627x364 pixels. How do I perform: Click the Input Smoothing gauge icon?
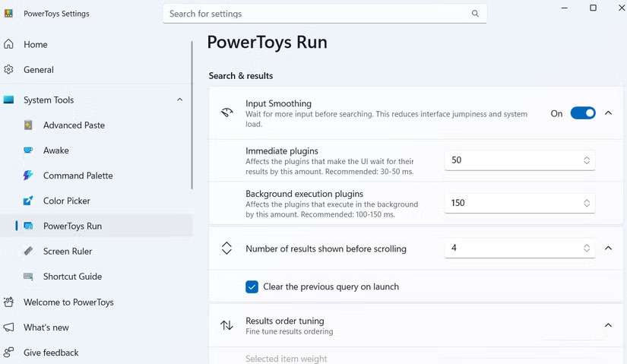226,112
